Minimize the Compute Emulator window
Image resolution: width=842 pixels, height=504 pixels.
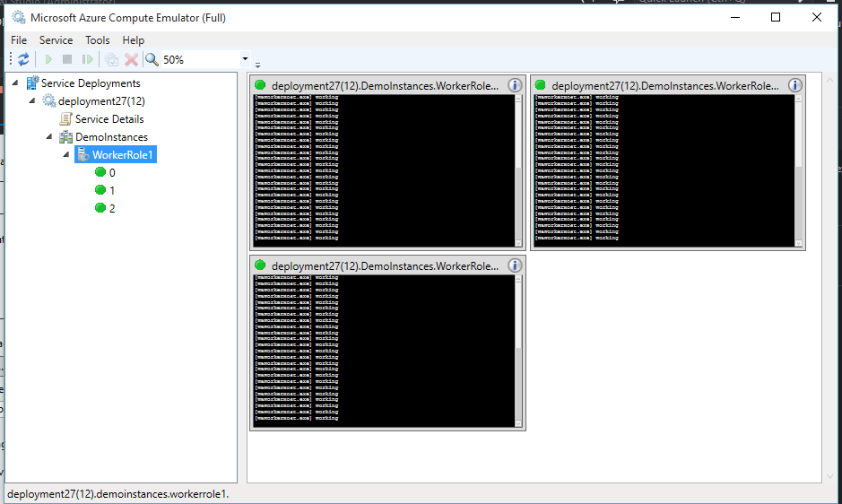(735, 17)
